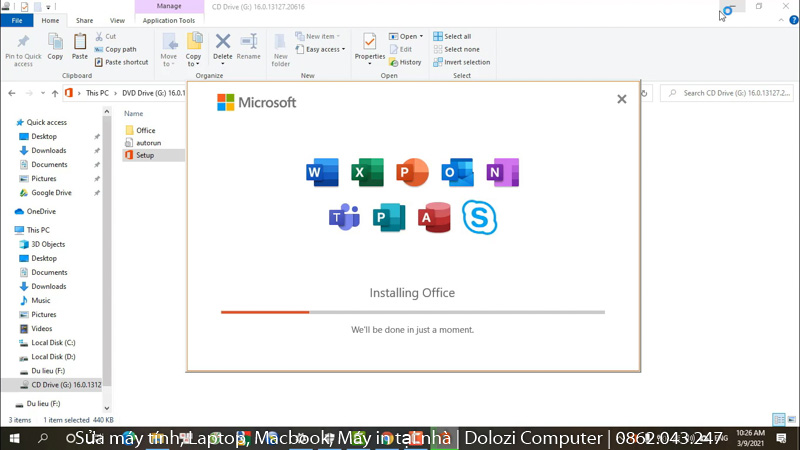
Task: Click the Paste icon in Clipboard group
Action: (x=80, y=46)
